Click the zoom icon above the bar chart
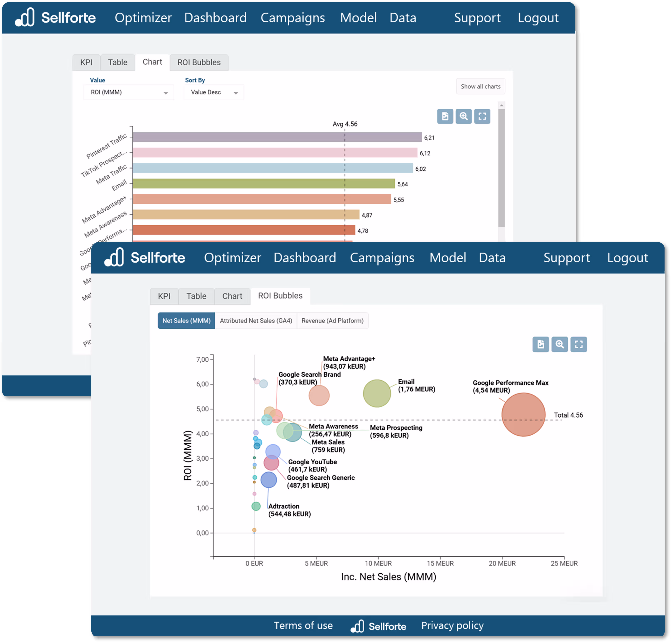Image resolution: width=671 pixels, height=644 pixels. (x=464, y=116)
